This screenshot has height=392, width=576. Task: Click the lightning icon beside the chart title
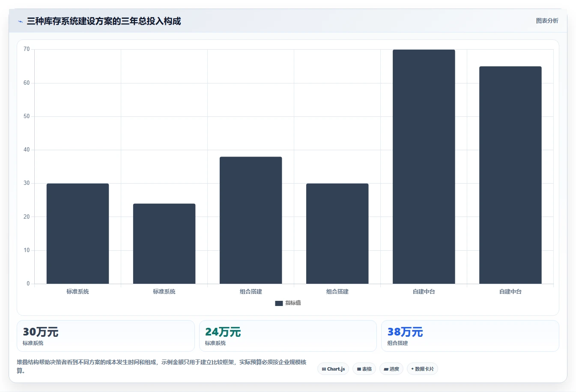[x=20, y=21]
